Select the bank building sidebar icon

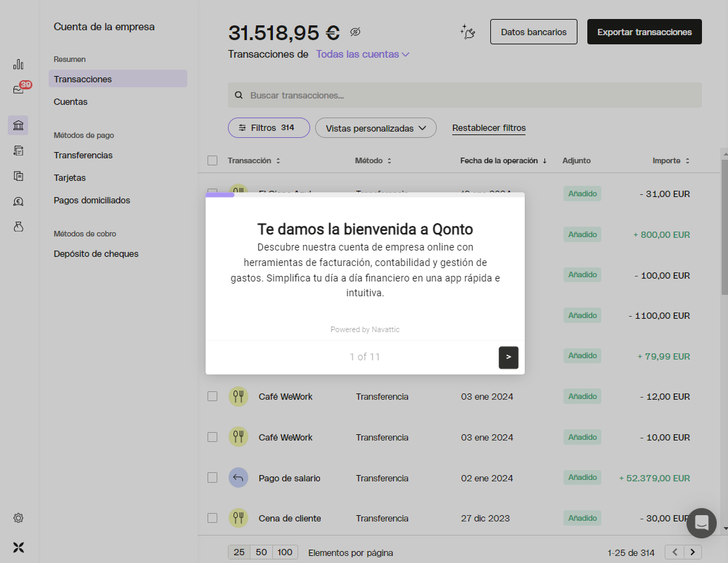pos(18,125)
